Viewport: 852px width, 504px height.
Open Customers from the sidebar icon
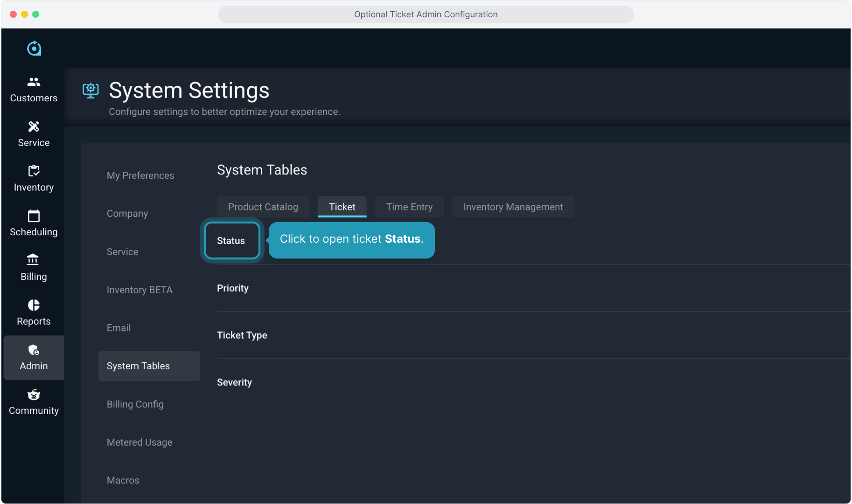tap(34, 82)
